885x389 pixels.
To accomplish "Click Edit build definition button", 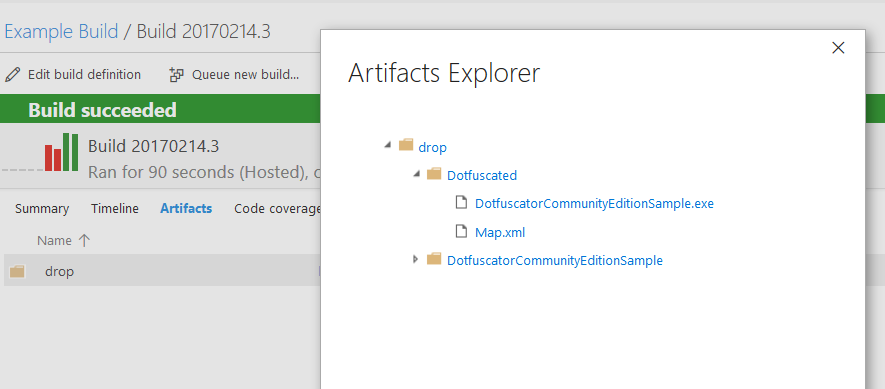I will pyautogui.click(x=72, y=75).
